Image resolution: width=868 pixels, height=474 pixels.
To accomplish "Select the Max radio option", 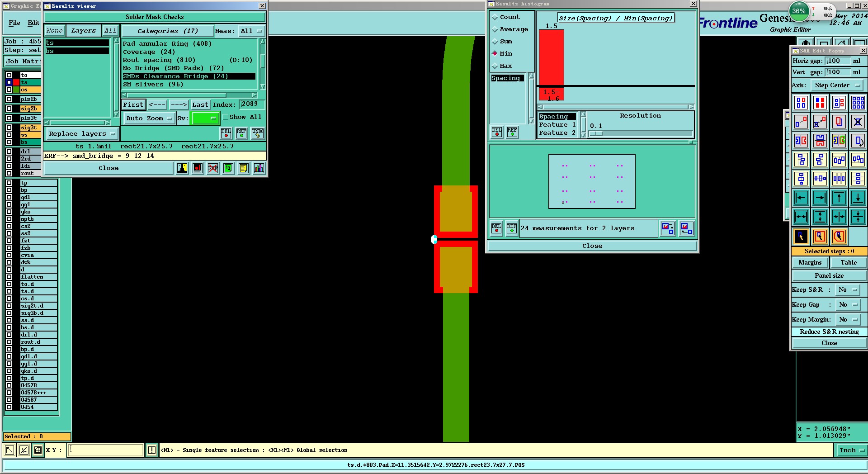I will point(502,66).
